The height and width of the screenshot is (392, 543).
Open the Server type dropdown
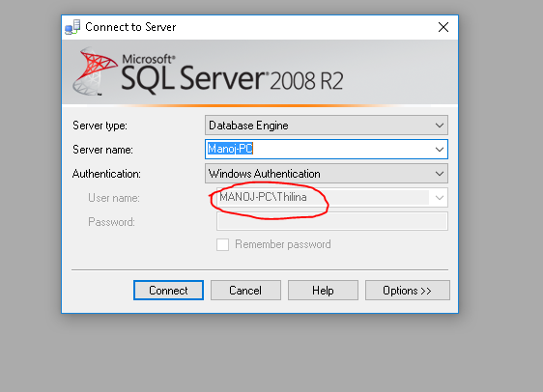pyautogui.click(x=327, y=126)
